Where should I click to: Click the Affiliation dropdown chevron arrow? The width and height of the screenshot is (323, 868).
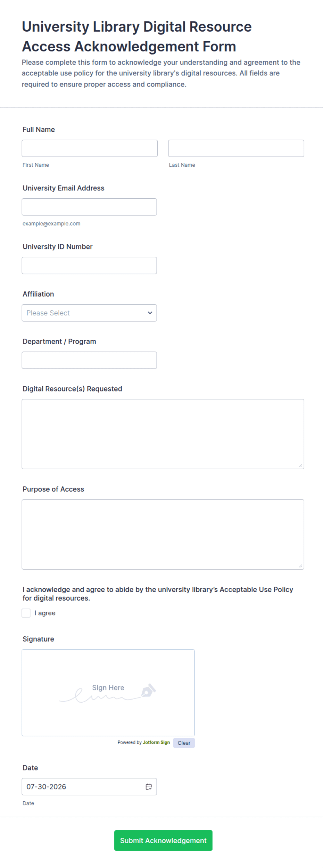[150, 313]
